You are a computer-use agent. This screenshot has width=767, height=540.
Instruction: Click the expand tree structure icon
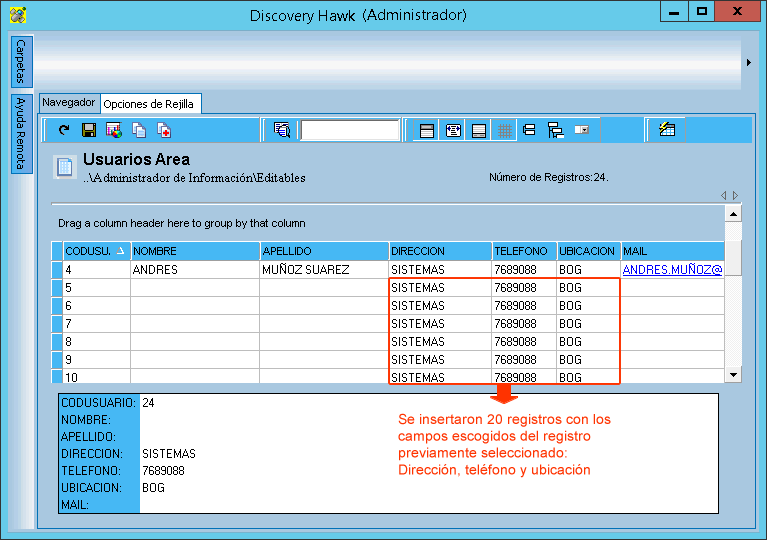pyautogui.click(x=556, y=130)
